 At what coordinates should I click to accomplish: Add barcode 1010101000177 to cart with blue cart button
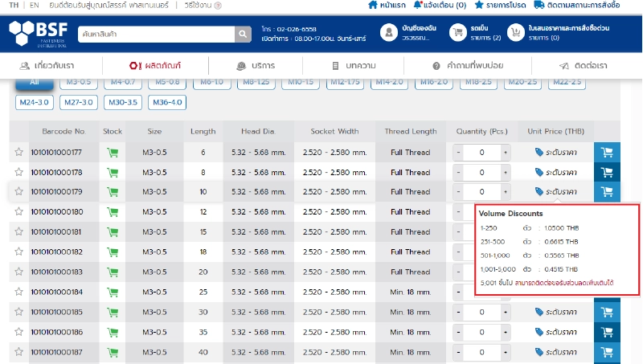607,152
